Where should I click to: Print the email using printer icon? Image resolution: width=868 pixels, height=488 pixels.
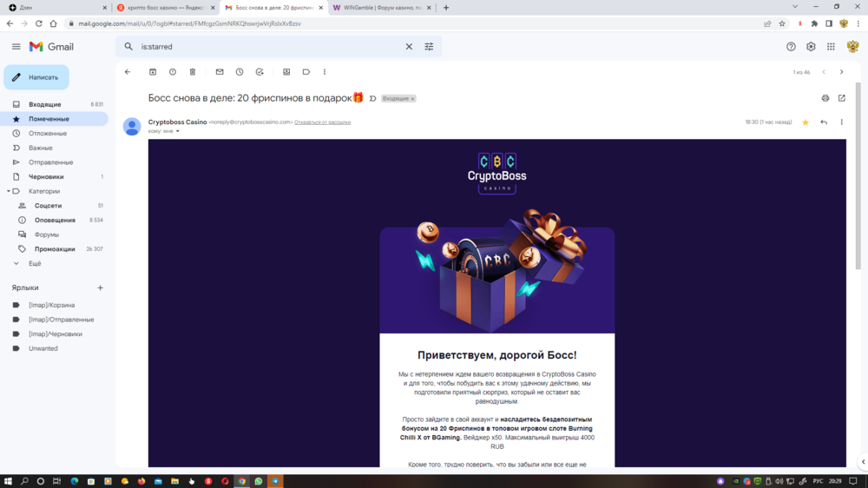coord(825,98)
